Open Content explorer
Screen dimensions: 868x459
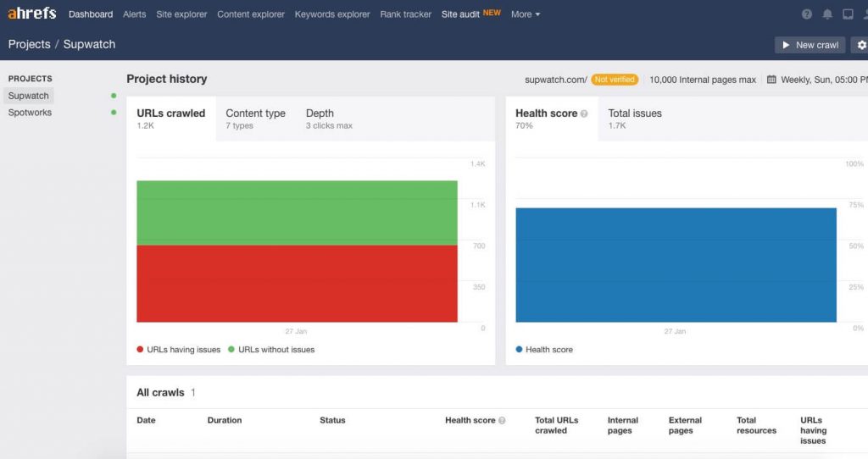pos(251,14)
